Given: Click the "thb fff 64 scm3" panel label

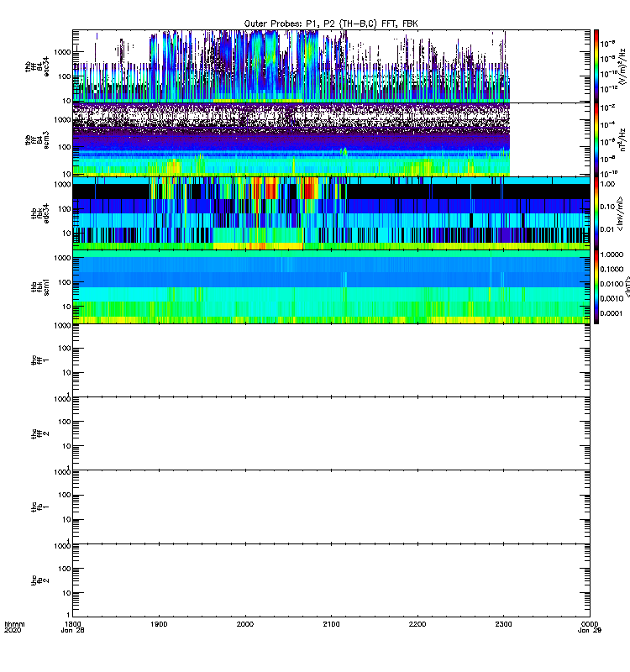Looking at the screenshot, I should click(37, 140).
